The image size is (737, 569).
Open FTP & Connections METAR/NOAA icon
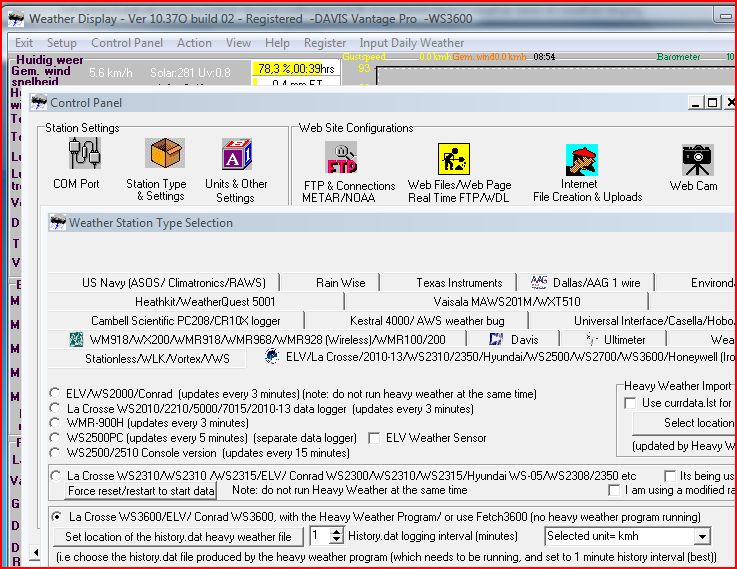(x=341, y=158)
